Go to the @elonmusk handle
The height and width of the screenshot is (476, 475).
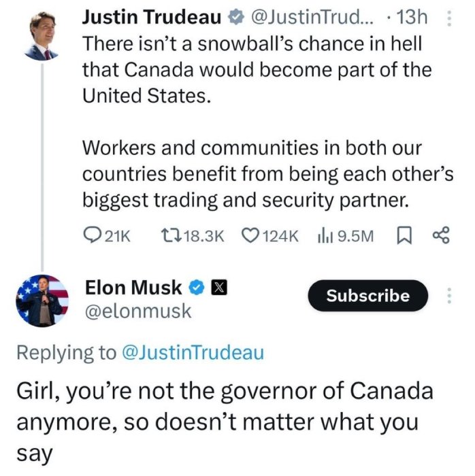pos(138,311)
